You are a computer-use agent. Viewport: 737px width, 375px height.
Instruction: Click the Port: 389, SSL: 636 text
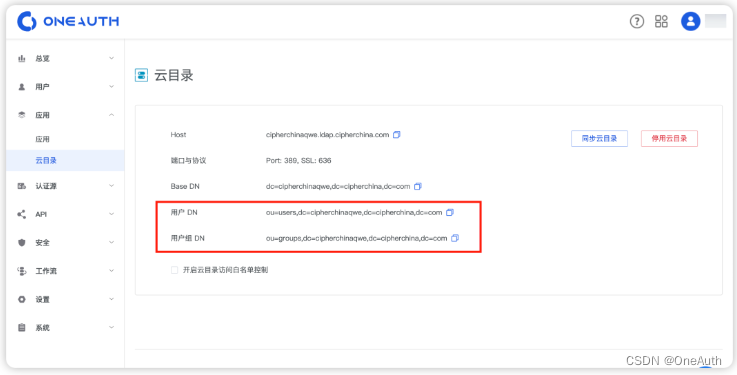tap(298, 161)
